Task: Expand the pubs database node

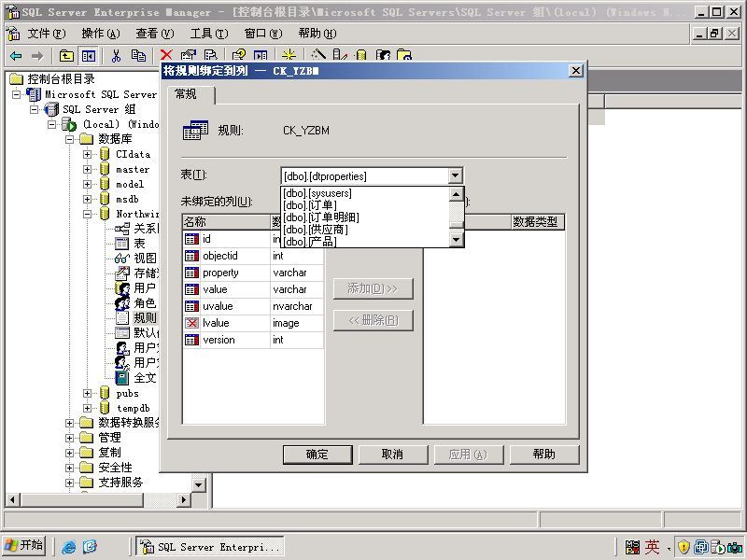Action: (x=87, y=393)
